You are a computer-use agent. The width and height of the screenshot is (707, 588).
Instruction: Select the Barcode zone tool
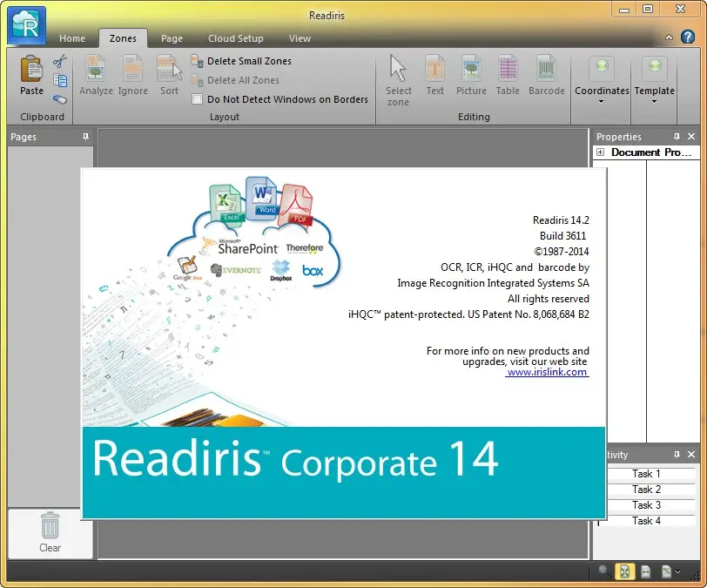point(547,75)
